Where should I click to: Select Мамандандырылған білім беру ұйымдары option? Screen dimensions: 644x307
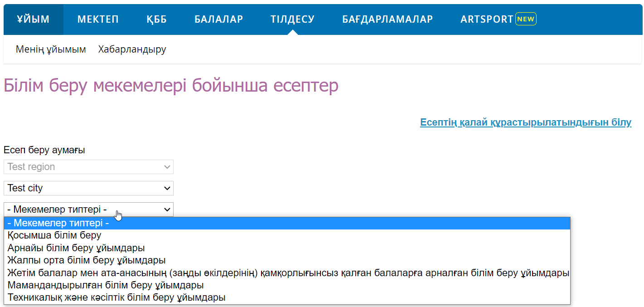tap(106, 285)
